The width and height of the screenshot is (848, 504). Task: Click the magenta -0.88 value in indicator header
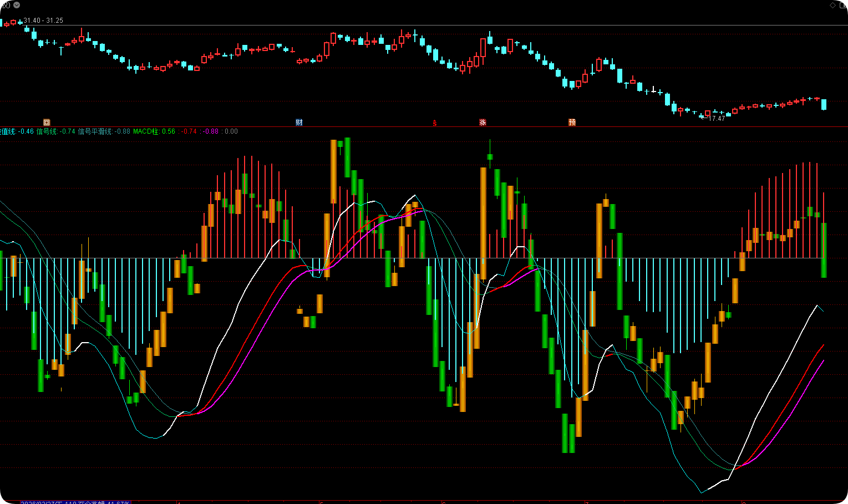(211, 131)
